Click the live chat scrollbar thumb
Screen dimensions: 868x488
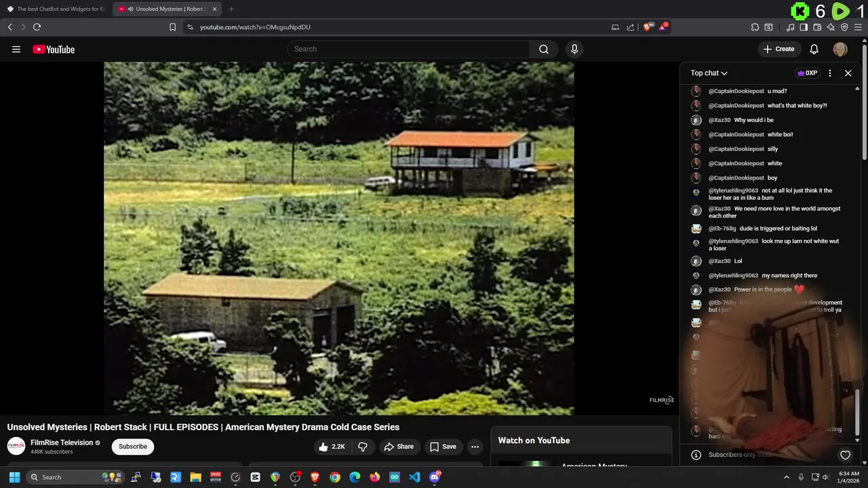(x=857, y=413)
